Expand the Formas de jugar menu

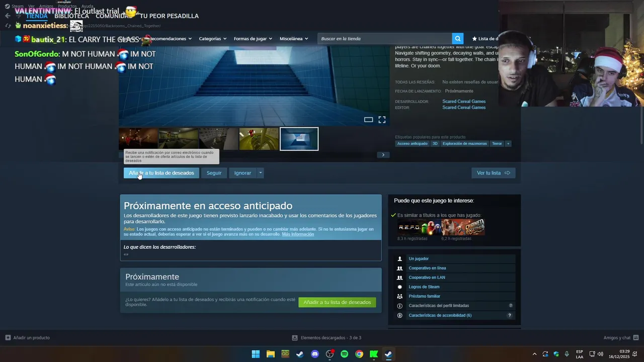pyautogui.click(x=253, y=39)
